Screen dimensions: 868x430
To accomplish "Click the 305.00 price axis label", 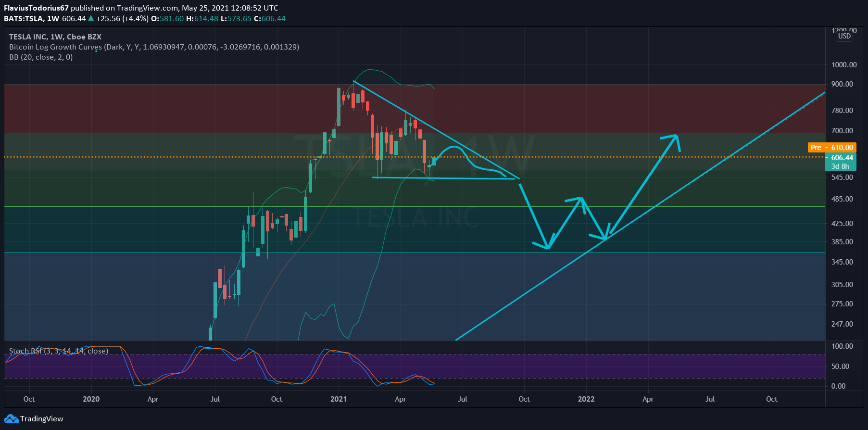I will point(842,285).
